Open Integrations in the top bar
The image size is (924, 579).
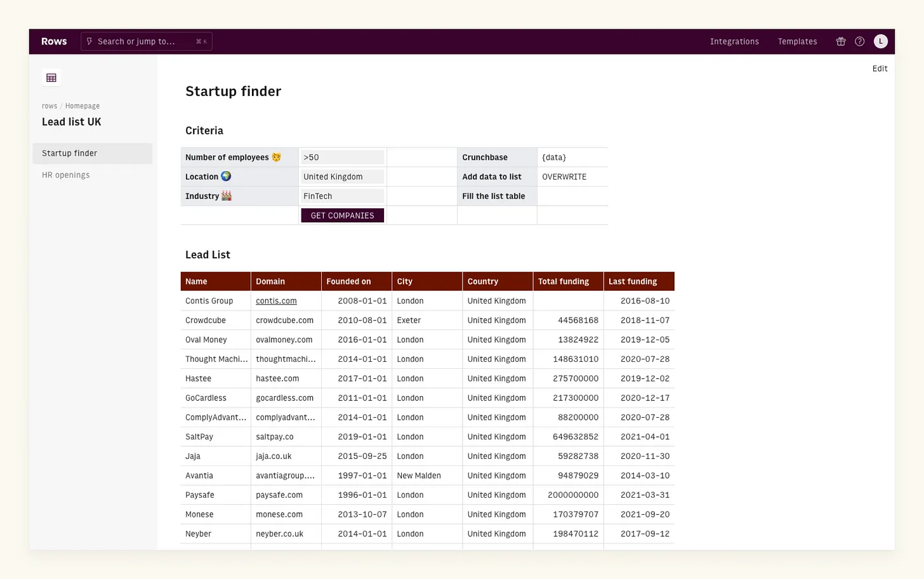(x=734, y=41)
